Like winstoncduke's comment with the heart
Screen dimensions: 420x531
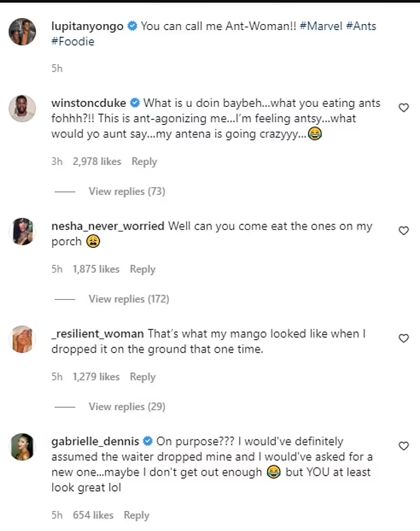coord(403,108)
